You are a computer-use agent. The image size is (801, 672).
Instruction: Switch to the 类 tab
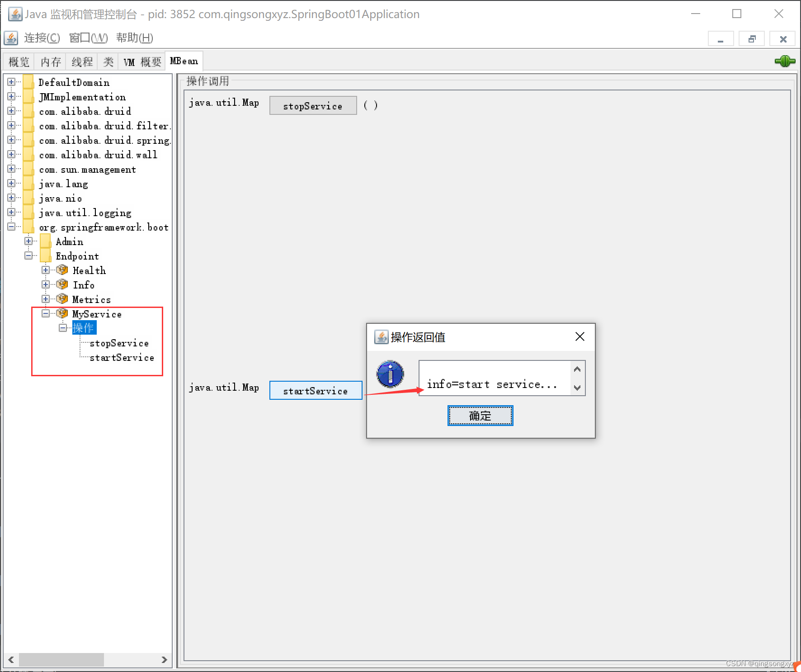[108, 62]
